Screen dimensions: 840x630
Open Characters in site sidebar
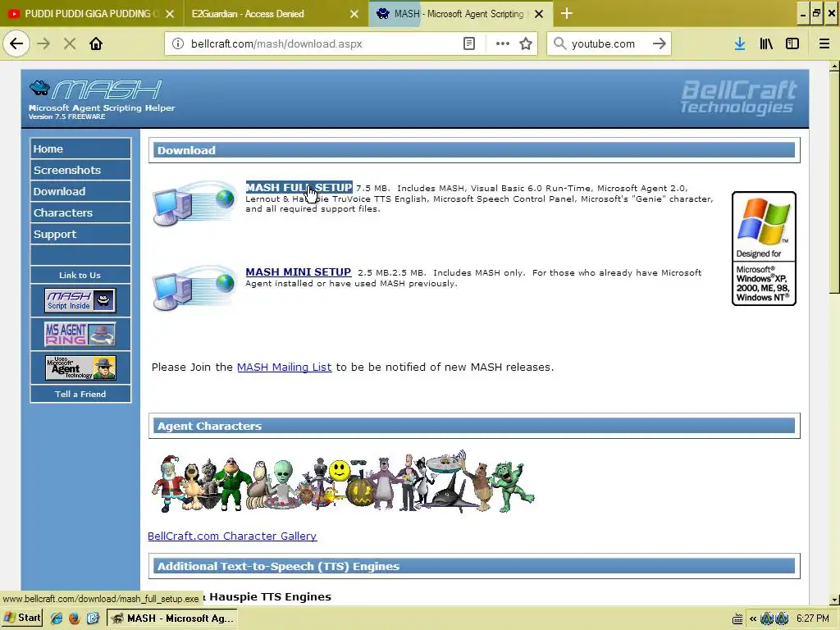tap(80, 212)
